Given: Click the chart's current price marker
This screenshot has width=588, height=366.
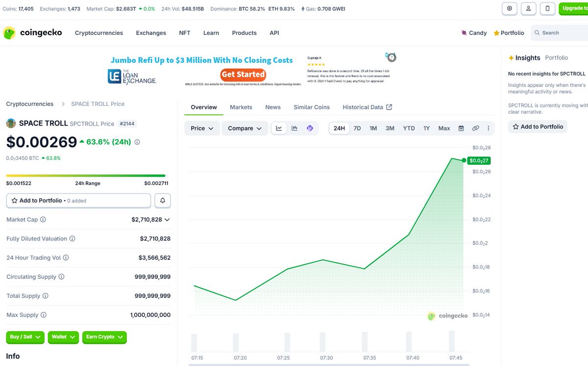Looking at the screenshot, I should (479, 160).
